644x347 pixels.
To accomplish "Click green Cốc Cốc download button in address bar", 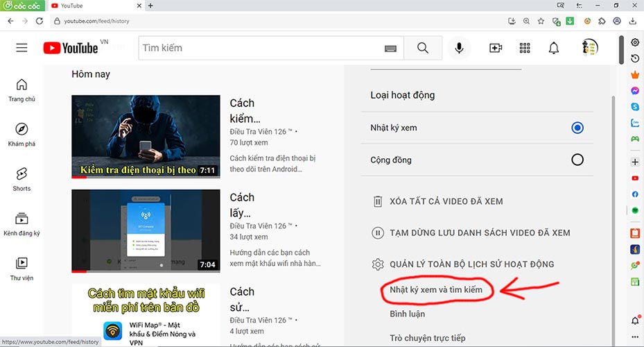I will [570, 21].
